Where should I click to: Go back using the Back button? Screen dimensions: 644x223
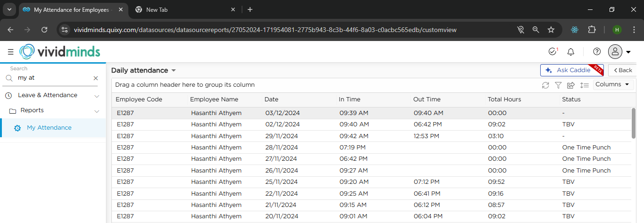point(623,70)
